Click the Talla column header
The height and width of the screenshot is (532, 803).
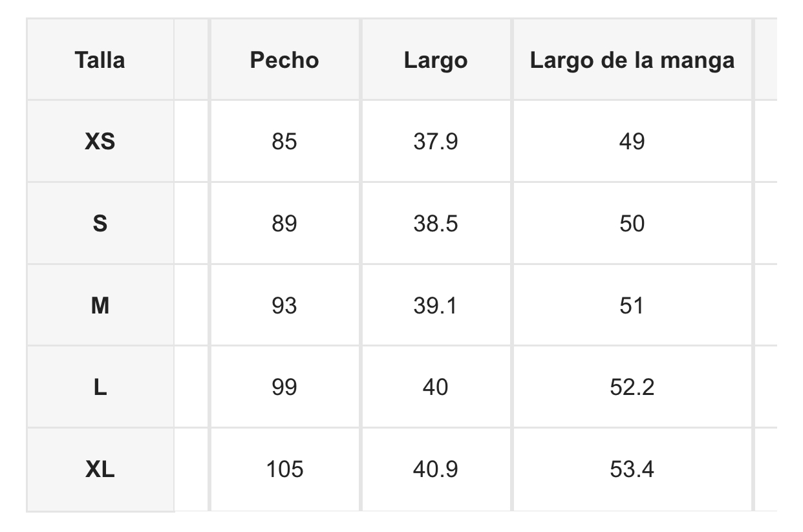pyautogui.click(x=100, y=60)
